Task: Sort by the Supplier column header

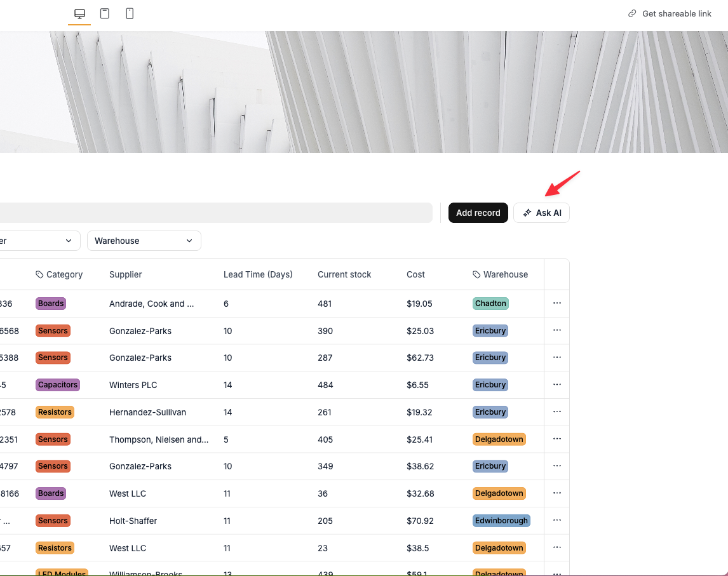Action: click(x=125, y=274)
